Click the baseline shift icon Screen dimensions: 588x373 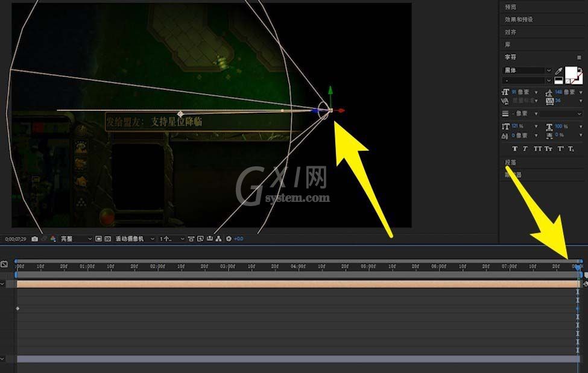tap(505, 136)
